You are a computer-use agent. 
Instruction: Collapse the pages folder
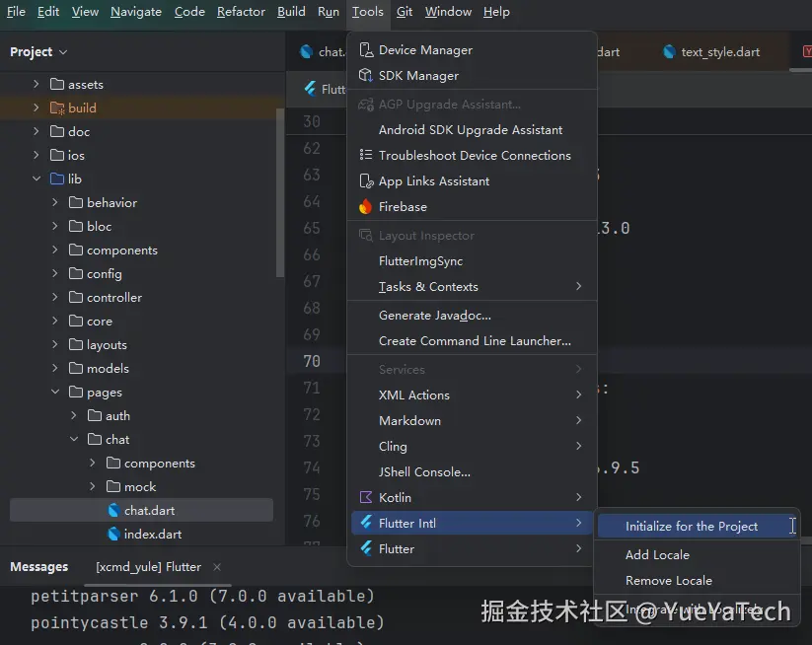point(55,392)
